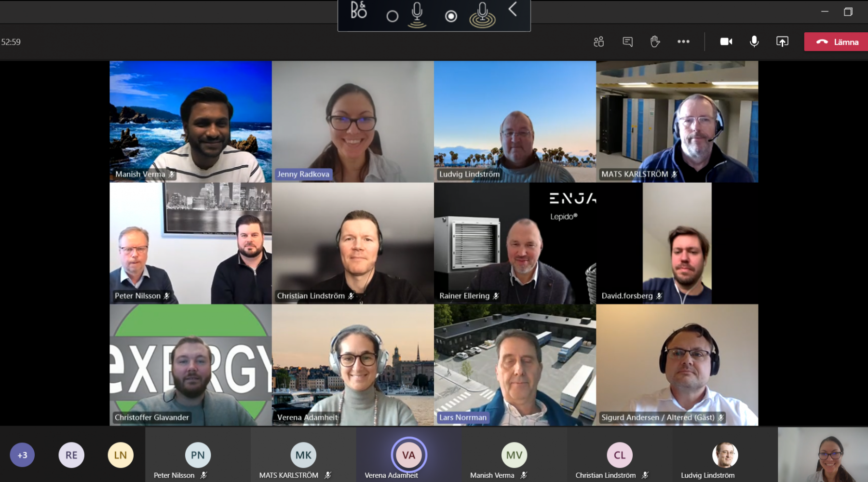The height and width of the screenshot is (482, 868).
Task: Open the share content tray
Action: coord(782,42)
